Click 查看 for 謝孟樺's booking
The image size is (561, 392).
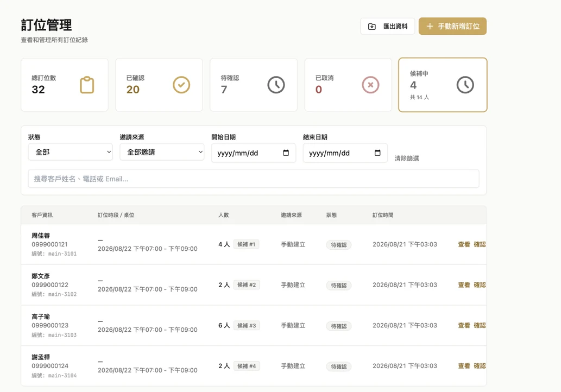click(x=464, y=366)
